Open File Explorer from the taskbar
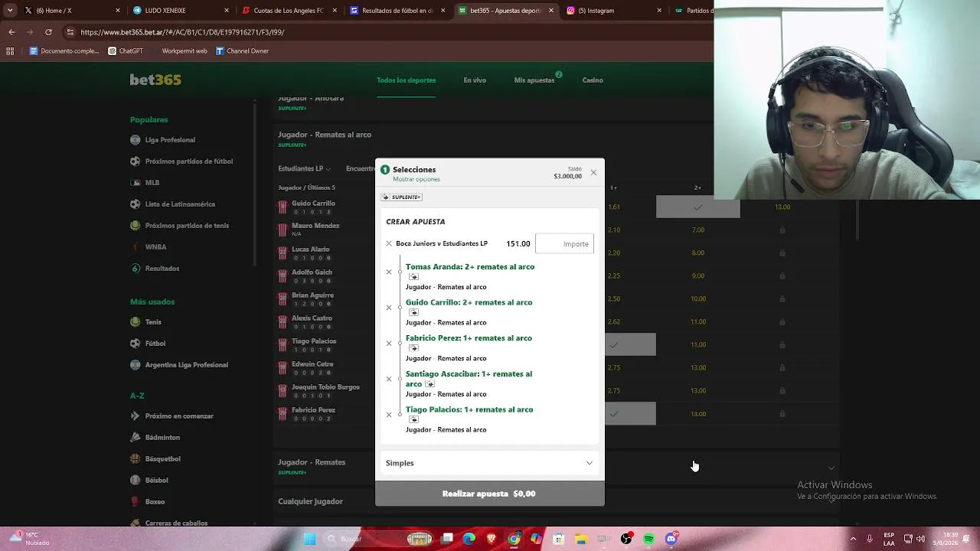Image resolution: width=980 pixels, height=551 pixels. (x=581, y=539)
